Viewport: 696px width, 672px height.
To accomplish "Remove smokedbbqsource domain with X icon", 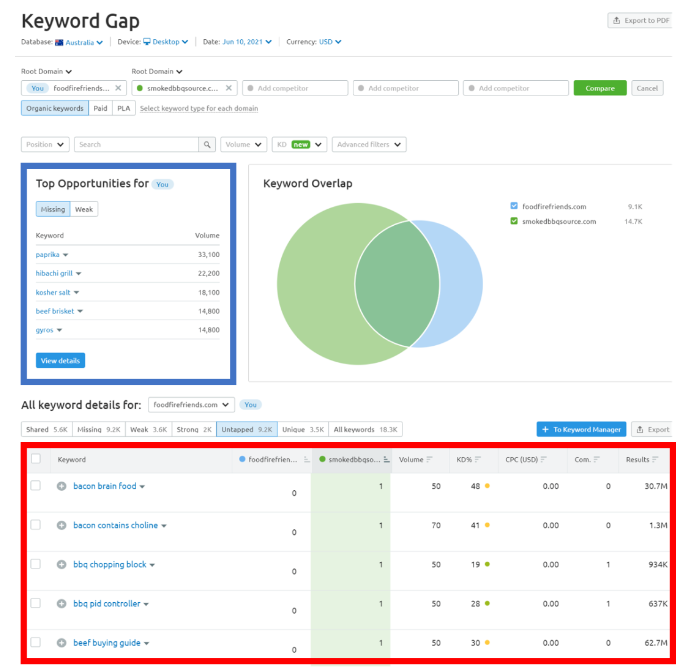I will 229,88.
